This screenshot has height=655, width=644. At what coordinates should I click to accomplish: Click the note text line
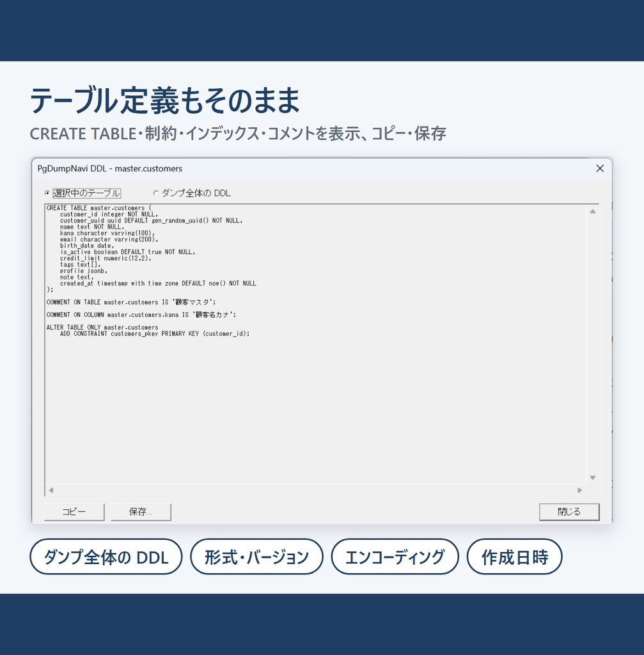pyautogui.click(x=77, y=277)
